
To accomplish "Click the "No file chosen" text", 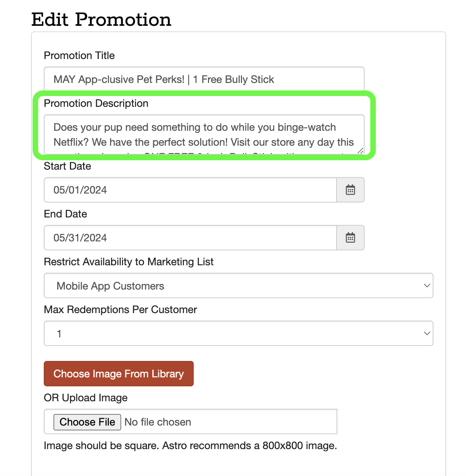I will [x=158, y=422].
